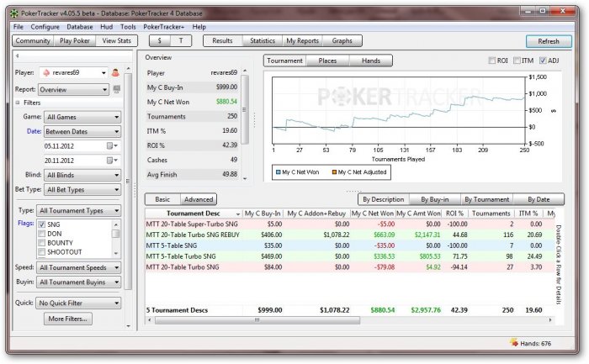Enable the DON flag checkbox
This screenshot has width=589, height=364.
(x=42, y=234)
